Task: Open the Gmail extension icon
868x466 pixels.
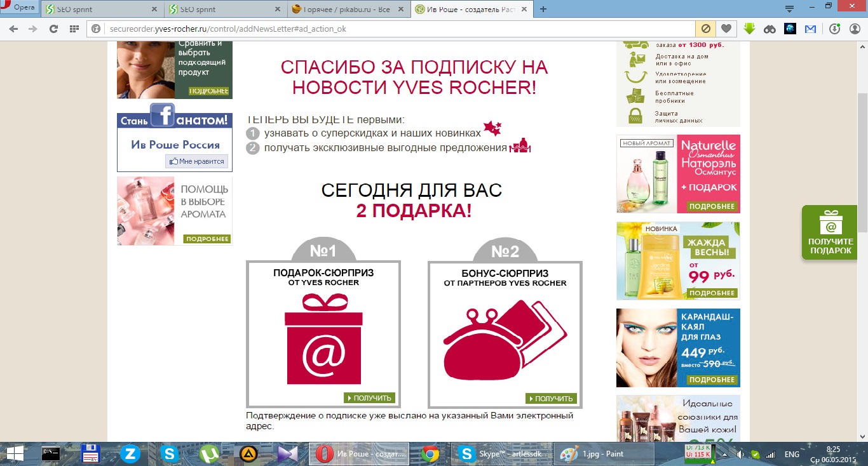Action: click(810, 29)
